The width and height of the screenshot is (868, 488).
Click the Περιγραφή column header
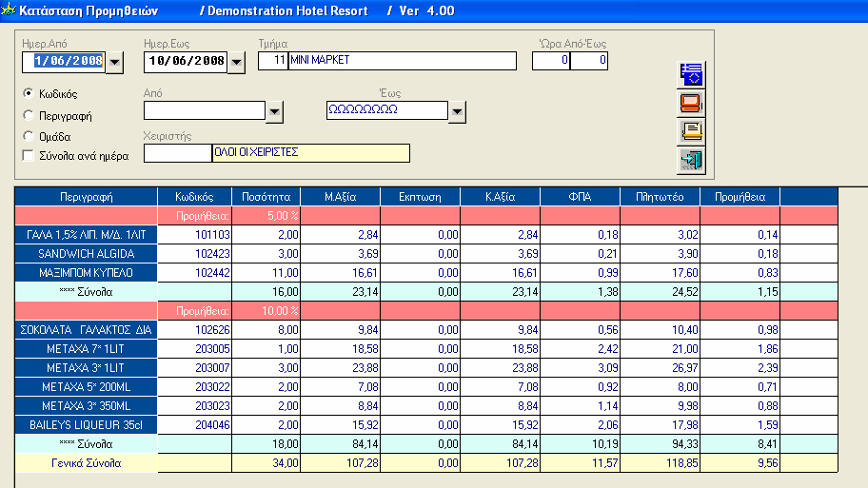tap(87, 197)
